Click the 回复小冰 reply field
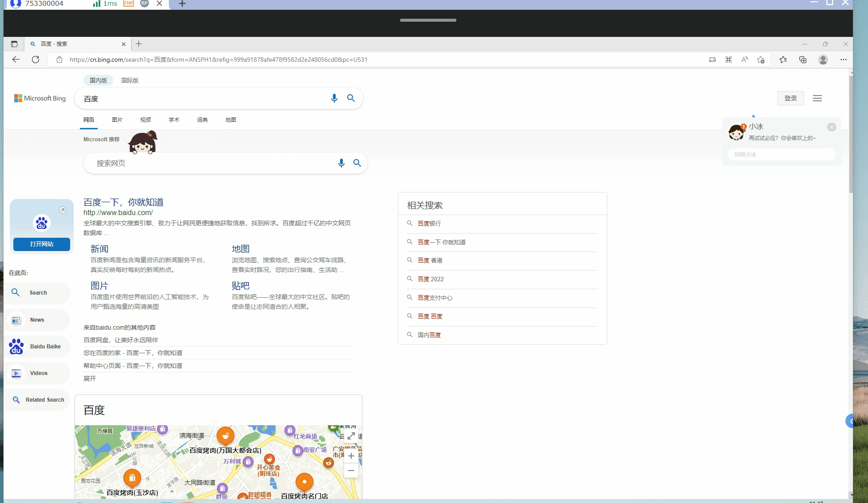 coord(782,155)
